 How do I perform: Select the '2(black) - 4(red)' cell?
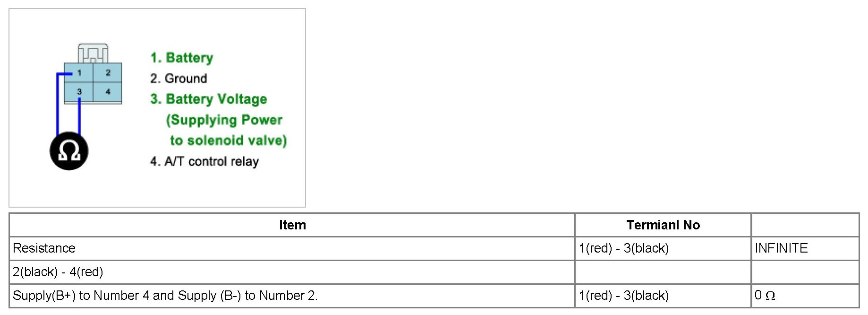pos(292,272)
